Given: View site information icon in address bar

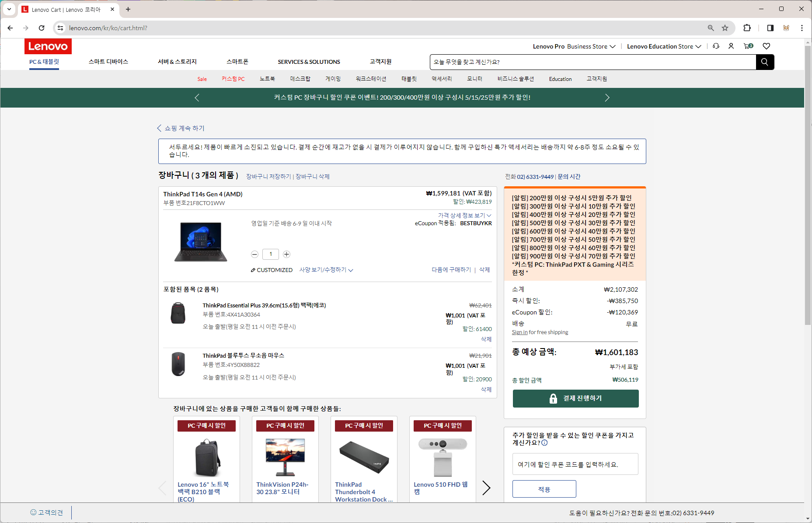Looking at the screenshot, I should [x=60, y=28].
